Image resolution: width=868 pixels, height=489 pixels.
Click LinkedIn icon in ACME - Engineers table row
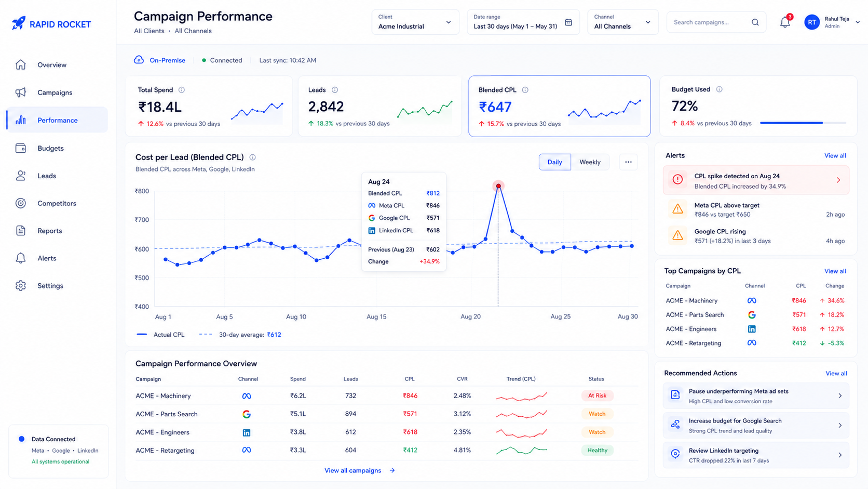[247, 432]
